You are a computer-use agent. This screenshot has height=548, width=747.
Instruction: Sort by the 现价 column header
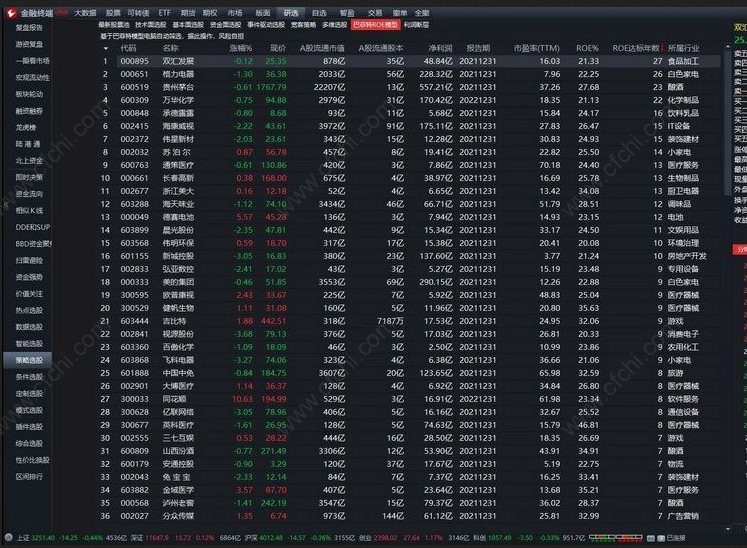[278, 48]
